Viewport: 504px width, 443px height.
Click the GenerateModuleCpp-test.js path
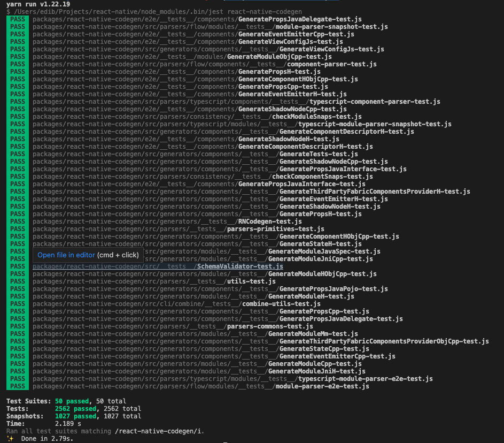(197, 364)
